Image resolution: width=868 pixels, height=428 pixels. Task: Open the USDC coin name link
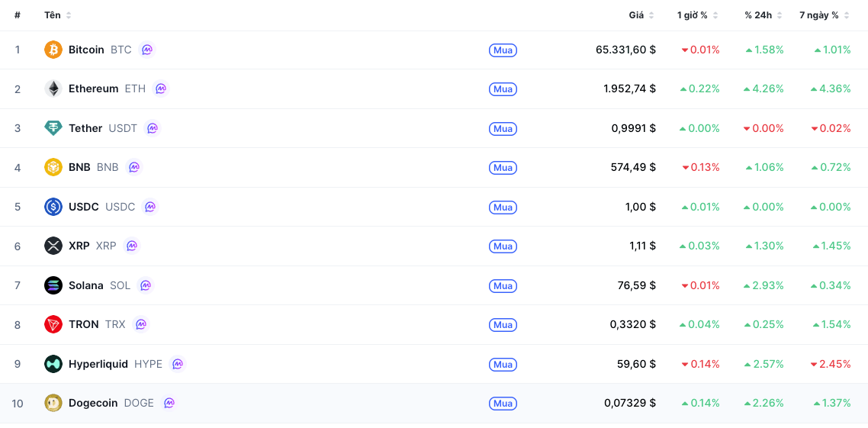pyautogui.click(x=84, y=207)
